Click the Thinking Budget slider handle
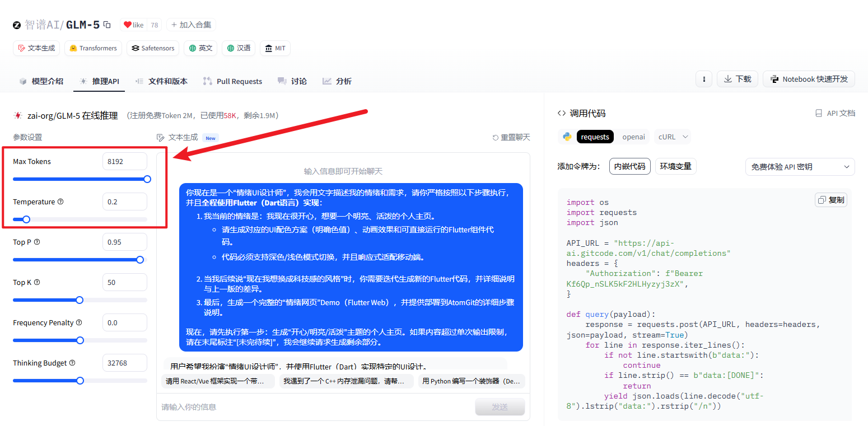The image size is (868, 426). (80, 381)
